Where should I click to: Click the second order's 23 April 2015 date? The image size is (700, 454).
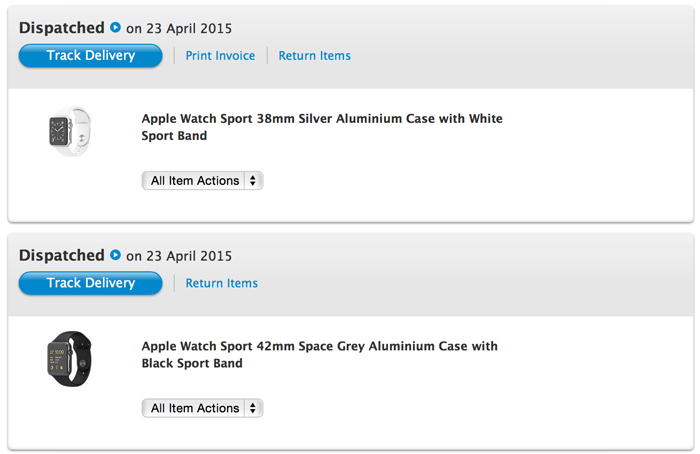tap(189, 256)
